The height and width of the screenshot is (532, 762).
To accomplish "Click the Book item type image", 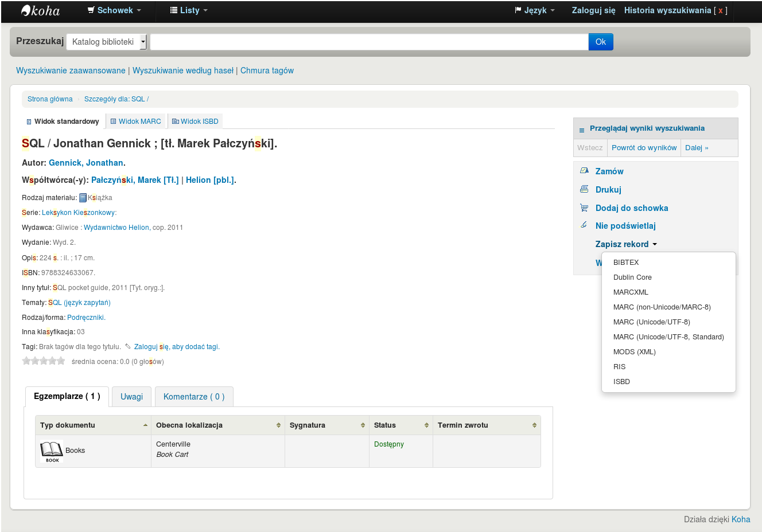I will [x=52, y=451].
